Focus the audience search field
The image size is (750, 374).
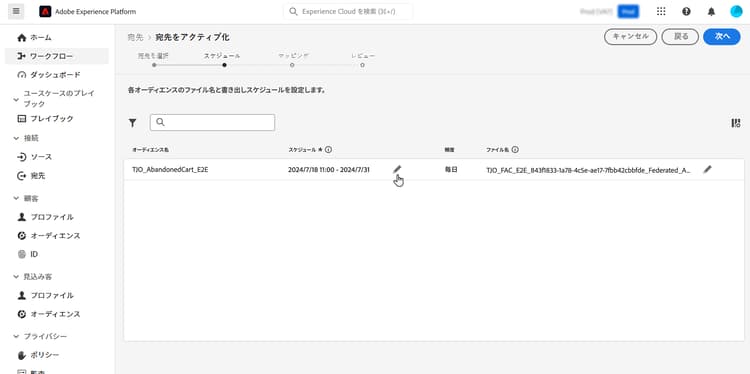[x=212, y=122]
